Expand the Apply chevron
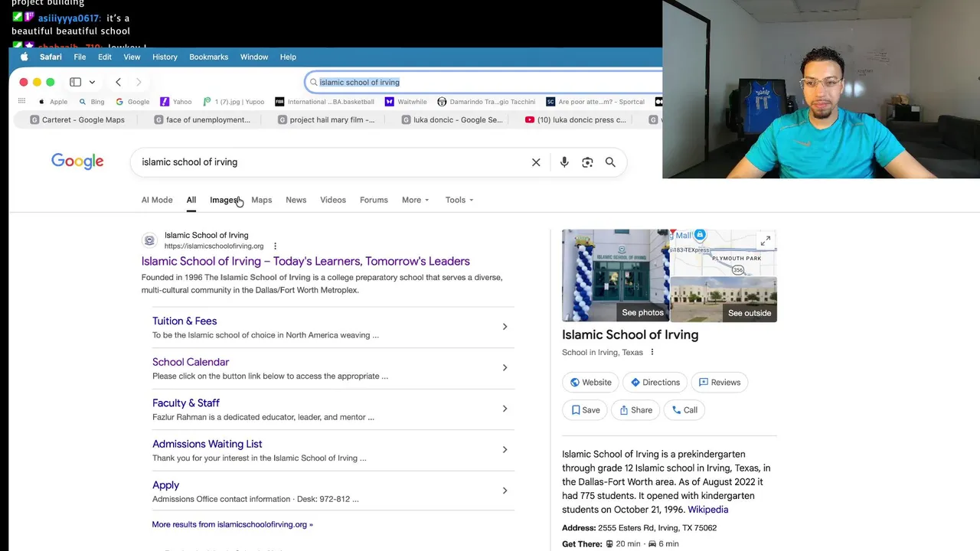This screenshot has width=980, height=551. coord(505,491)
